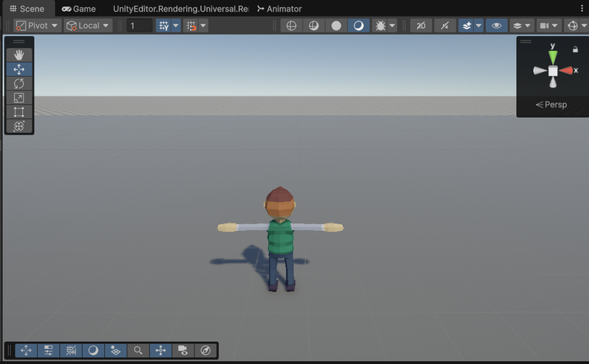589x364 pixels.
Task: Open the UnityEditor.Rendering.Universal tab
Action: 180,9
